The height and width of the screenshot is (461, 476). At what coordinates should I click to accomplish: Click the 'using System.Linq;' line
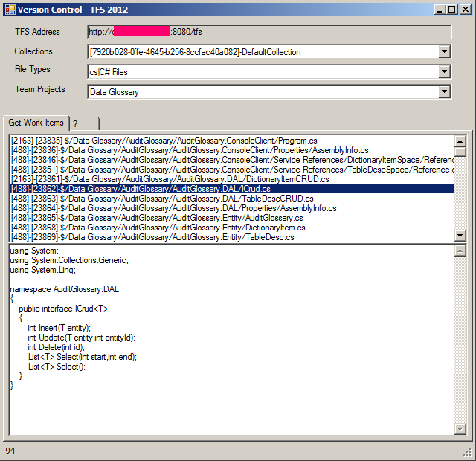coord(43,270)
